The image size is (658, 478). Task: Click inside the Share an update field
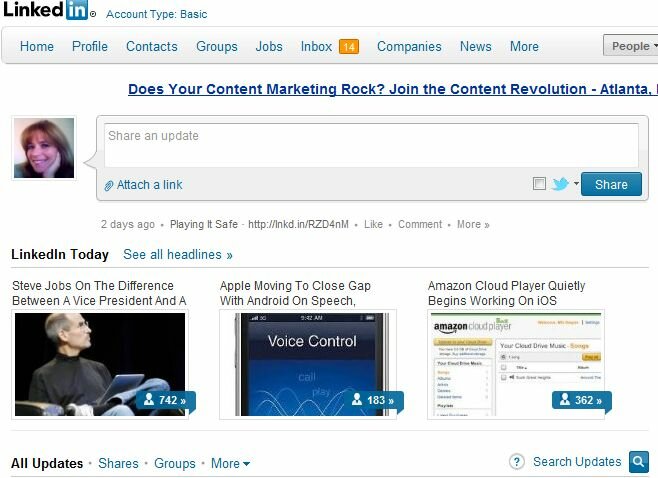click(x=371, y=145)
